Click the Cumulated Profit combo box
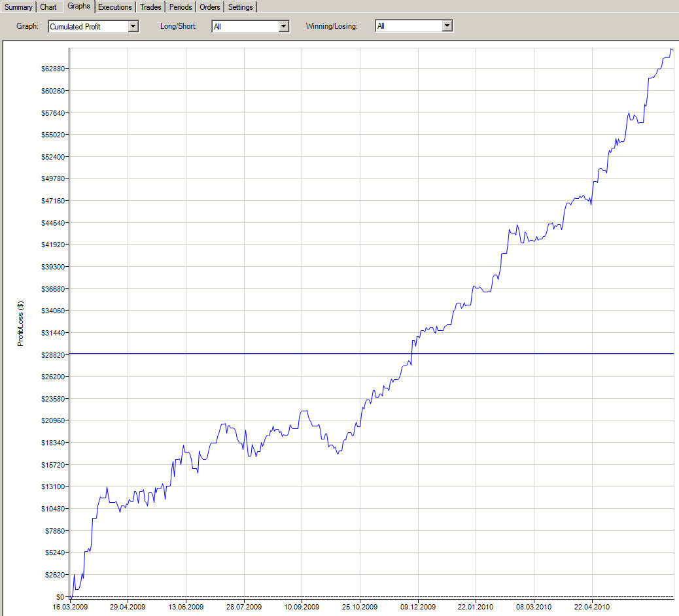The height and width of the screenshot is (616, 679). click(x=93, y=26)
